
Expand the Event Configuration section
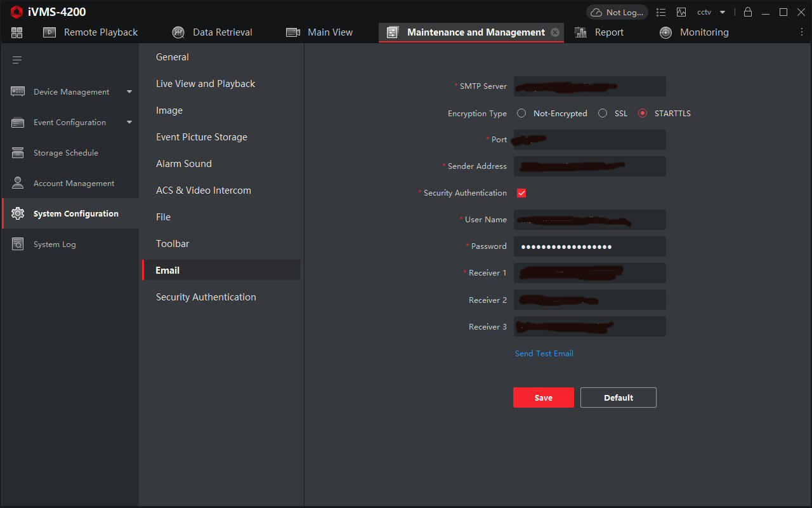130,122
